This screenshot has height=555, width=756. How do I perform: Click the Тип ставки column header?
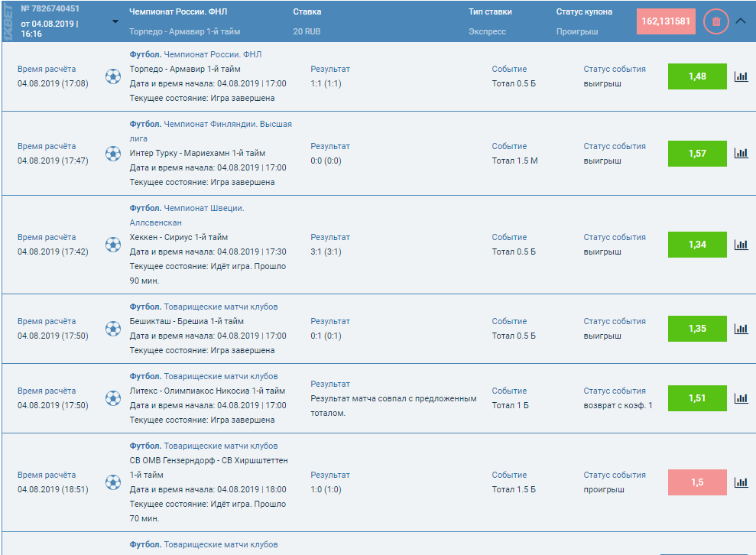point(490,12)
